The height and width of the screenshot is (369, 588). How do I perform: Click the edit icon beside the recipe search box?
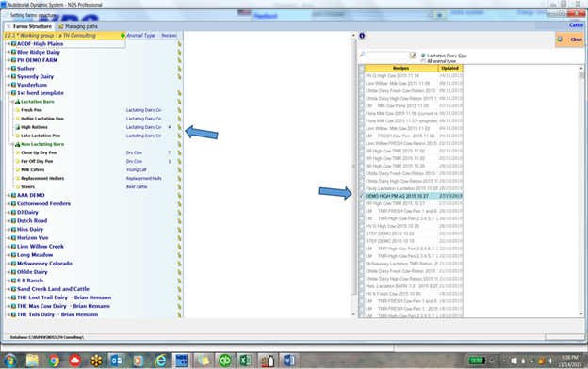[x=413, y=56]
